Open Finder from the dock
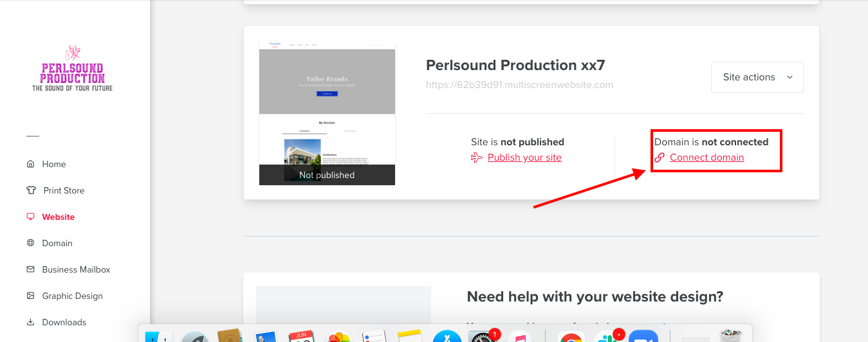 tap(158, 337)
